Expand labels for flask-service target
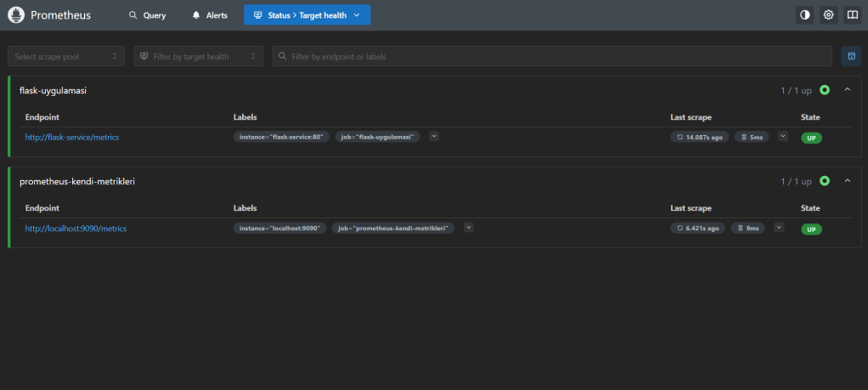The width and height of the screenshot is (868, 390). coord(434,136)
